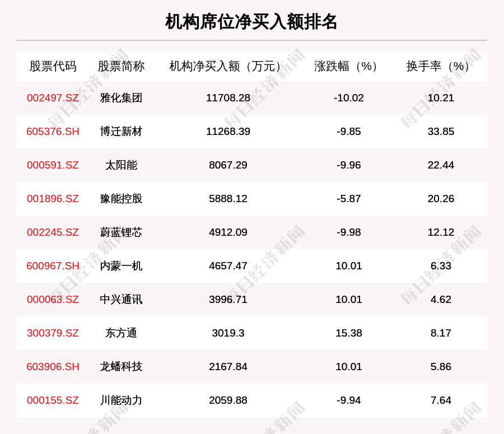Click turnover rate 4.62

pyautogui.click(x=441, y=299)
